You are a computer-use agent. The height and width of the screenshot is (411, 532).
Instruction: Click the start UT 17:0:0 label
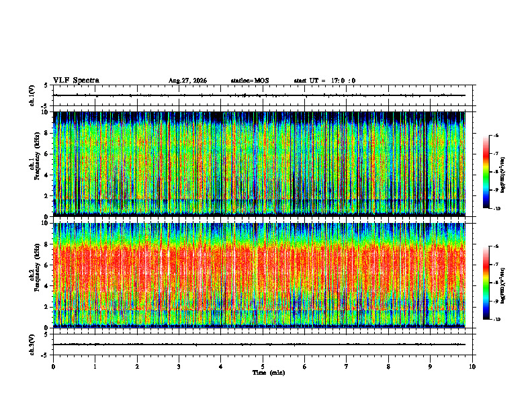coord(324,81)
